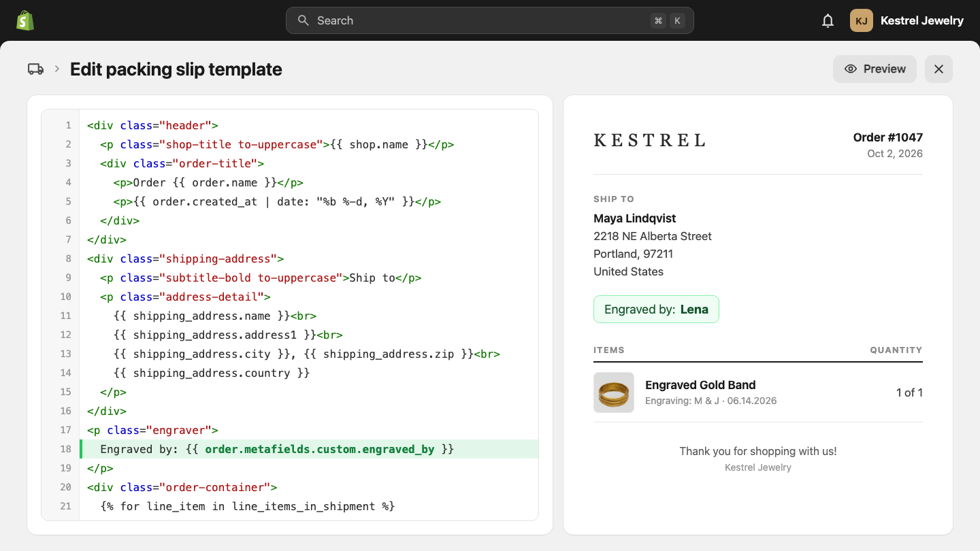Click the 'Portland, 97211' preview line

coord(634,254)
